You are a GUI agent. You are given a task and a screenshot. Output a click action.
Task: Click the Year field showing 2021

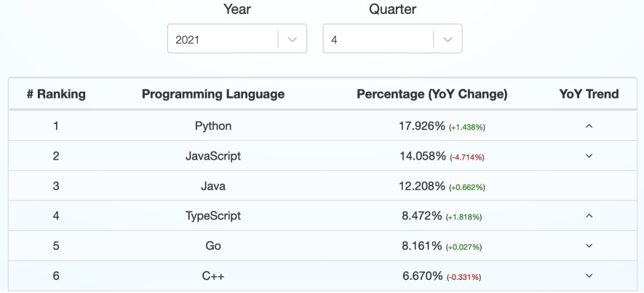coord(222,39)
